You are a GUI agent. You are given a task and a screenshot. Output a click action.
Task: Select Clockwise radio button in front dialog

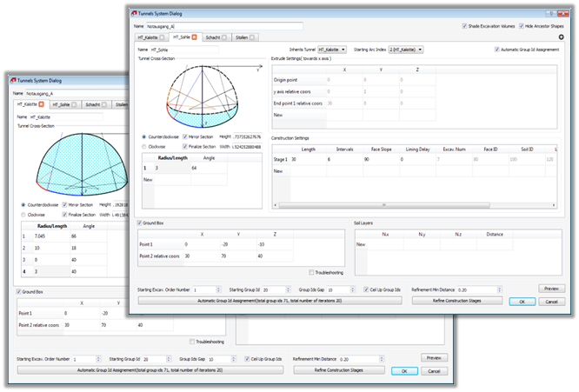click(x=144, y=147)
